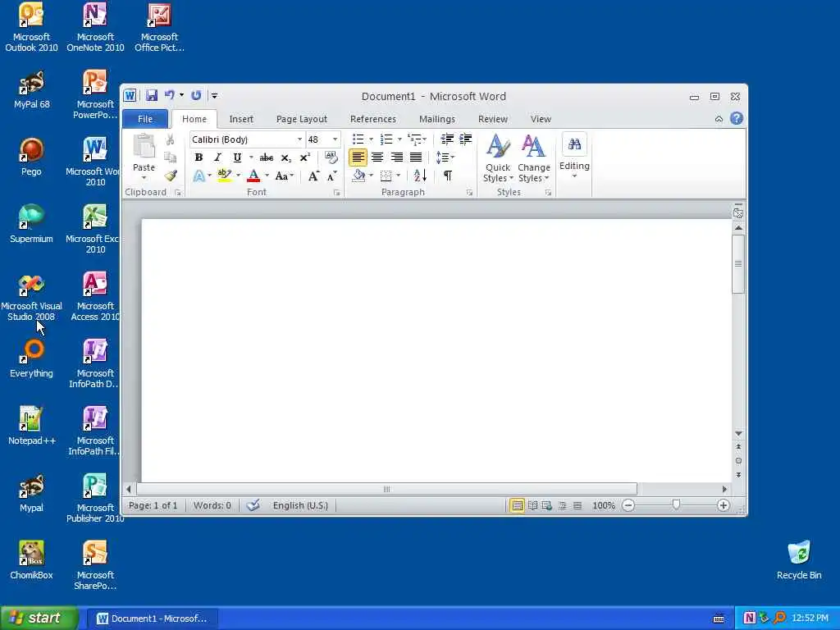Image resolution: width=840 pixels, height=630 pixels.
Task: Open Change Case Aa dropdown
Action: [x=284, y=176]
